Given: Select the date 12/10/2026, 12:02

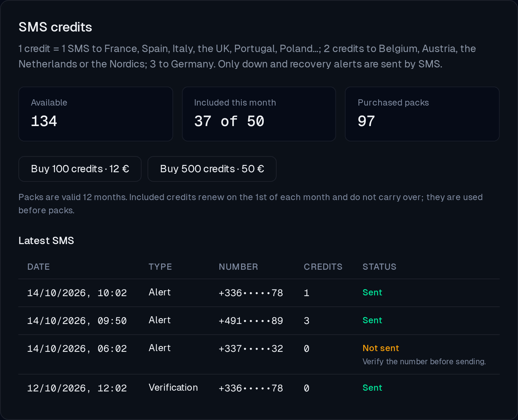Looking at the screenshot, I should coord(77,388).
